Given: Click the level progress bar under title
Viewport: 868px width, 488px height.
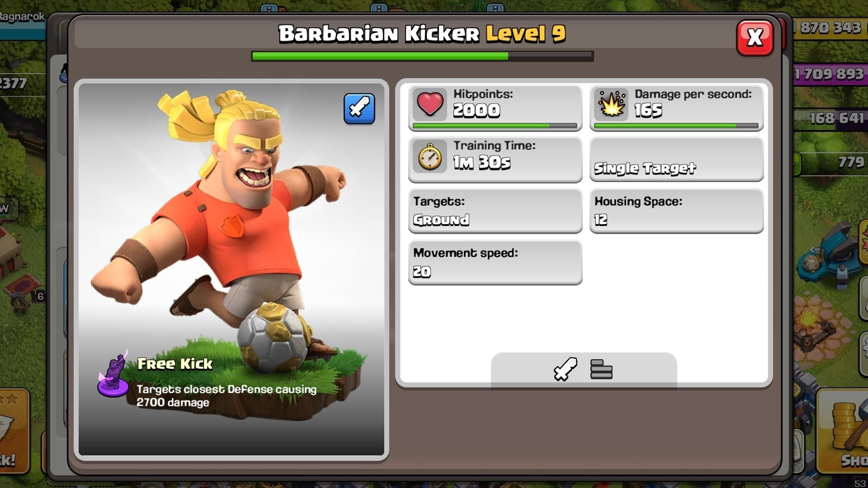Looking at the screenshot, I should 422,56.
